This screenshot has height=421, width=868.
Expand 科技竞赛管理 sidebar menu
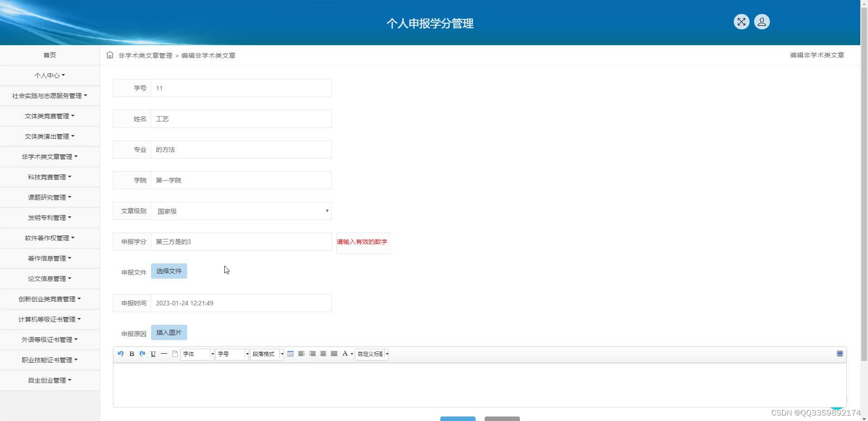click(50, 177)
